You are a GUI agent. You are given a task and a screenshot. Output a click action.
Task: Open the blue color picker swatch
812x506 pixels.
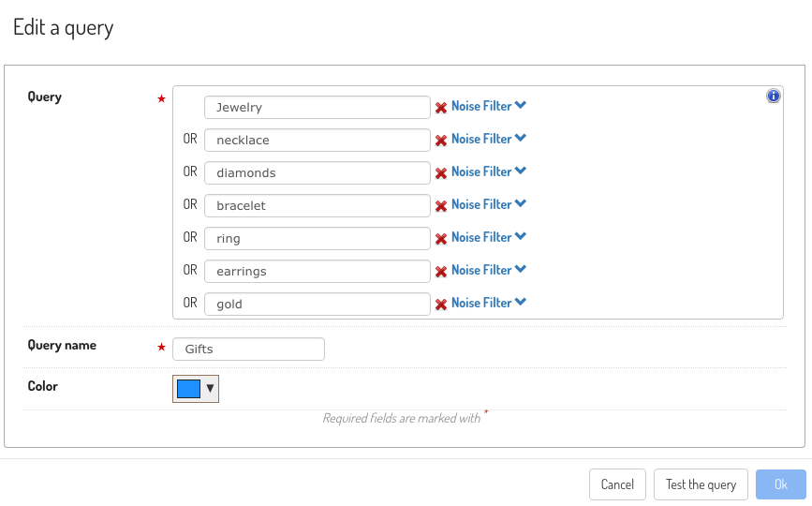[x=196, y=389]
